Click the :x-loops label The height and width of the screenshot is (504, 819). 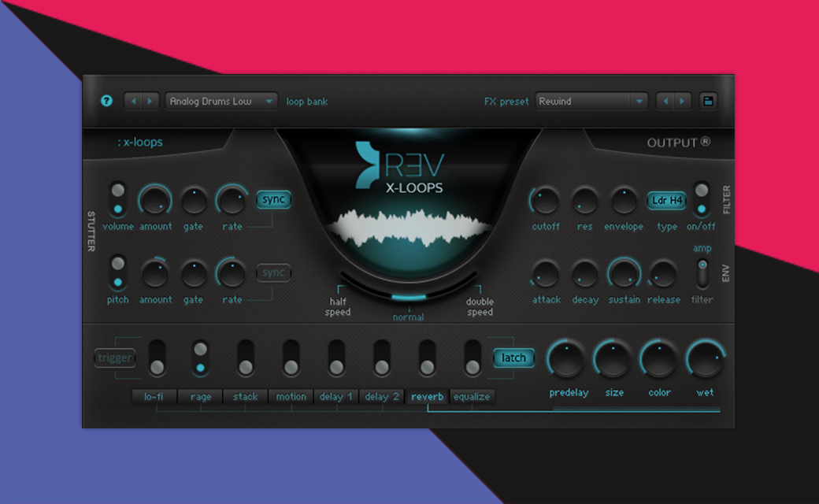[x=140, y=142]
